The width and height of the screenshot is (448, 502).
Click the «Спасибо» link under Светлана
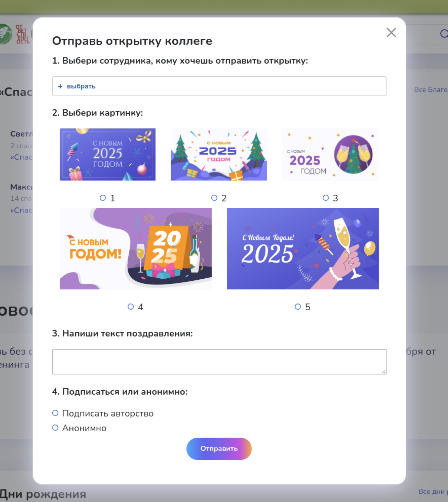(x=22, y=157)
